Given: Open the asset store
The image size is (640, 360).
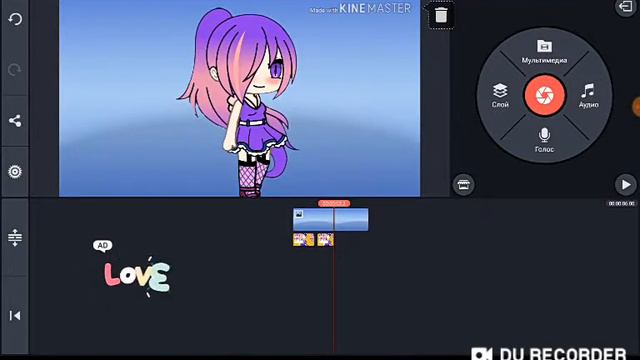Looking at the screenshot, I should pyautogui.click(x=463, y=185).
